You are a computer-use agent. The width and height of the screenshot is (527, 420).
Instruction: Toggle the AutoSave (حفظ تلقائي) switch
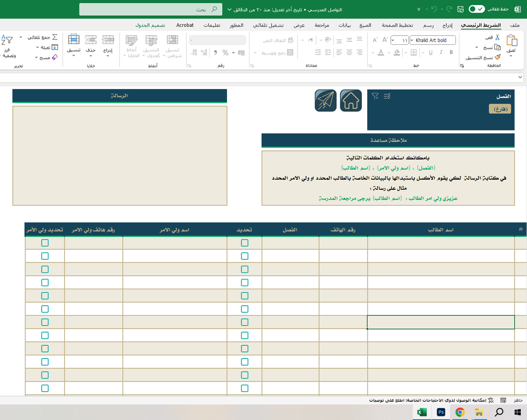click(476, 9)
